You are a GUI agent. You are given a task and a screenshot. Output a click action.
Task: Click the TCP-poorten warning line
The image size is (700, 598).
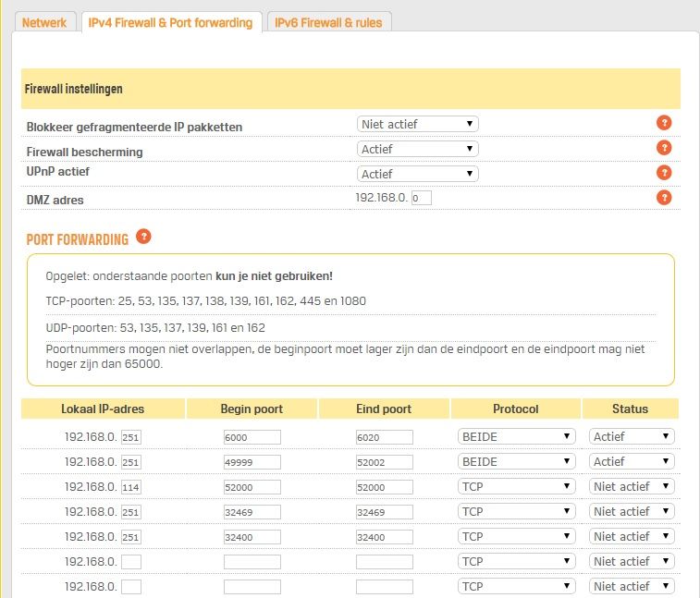[206, 301]
